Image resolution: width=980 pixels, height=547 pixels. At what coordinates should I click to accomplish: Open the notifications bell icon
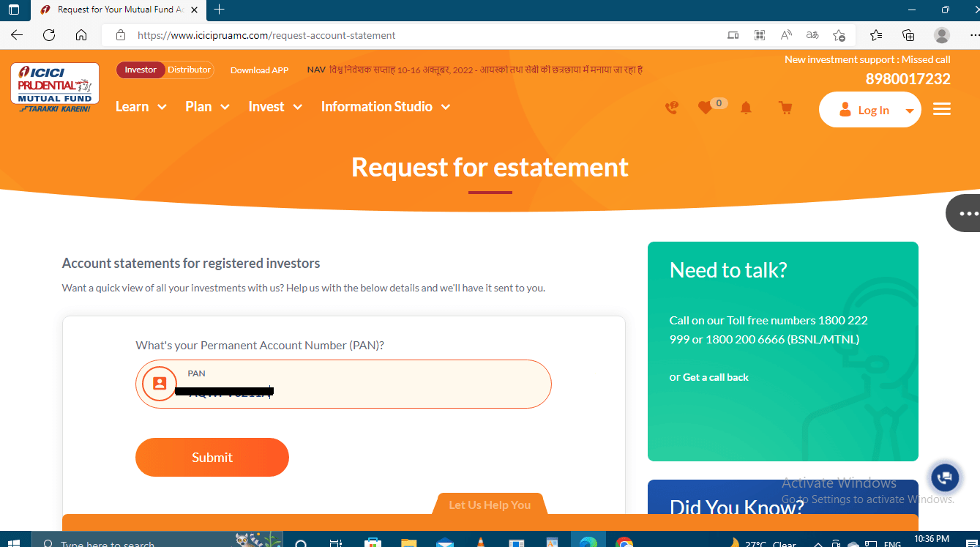tap(746, 107)
